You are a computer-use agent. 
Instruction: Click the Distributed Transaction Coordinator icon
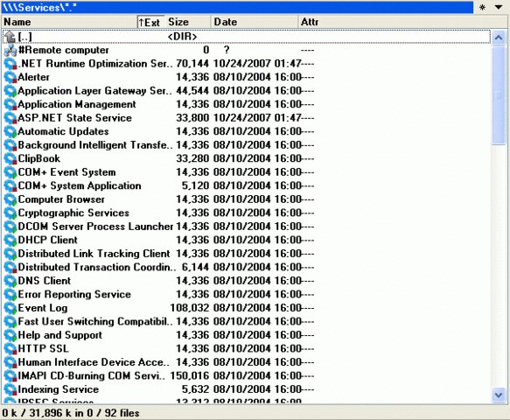click(10, 268)
